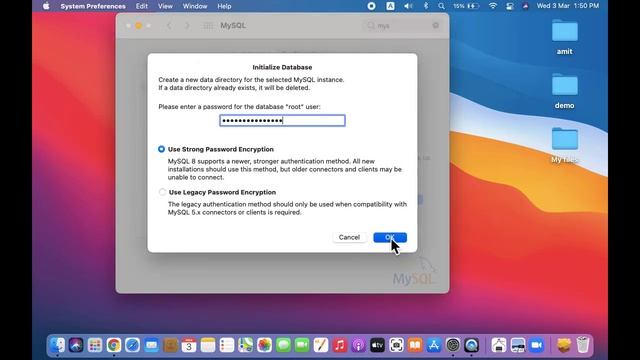Launch Siri from the Dock
640x360 pixels.
(x=76, y=345)
